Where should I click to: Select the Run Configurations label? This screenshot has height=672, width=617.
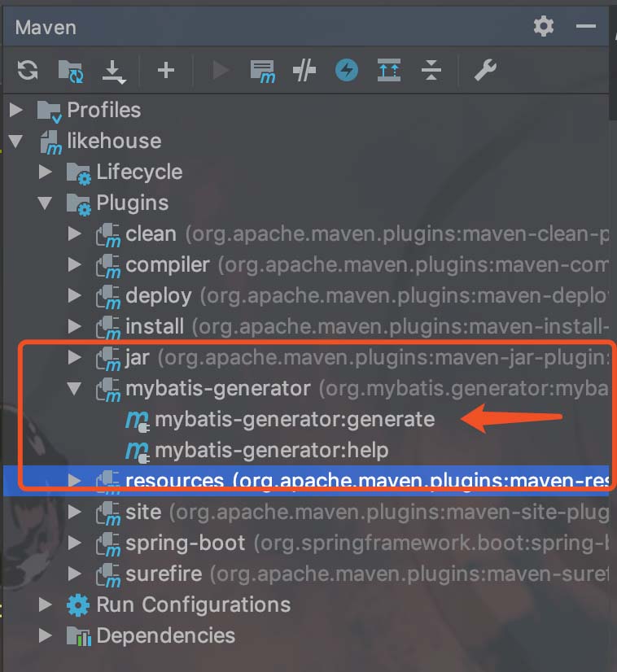coord(194,604)
